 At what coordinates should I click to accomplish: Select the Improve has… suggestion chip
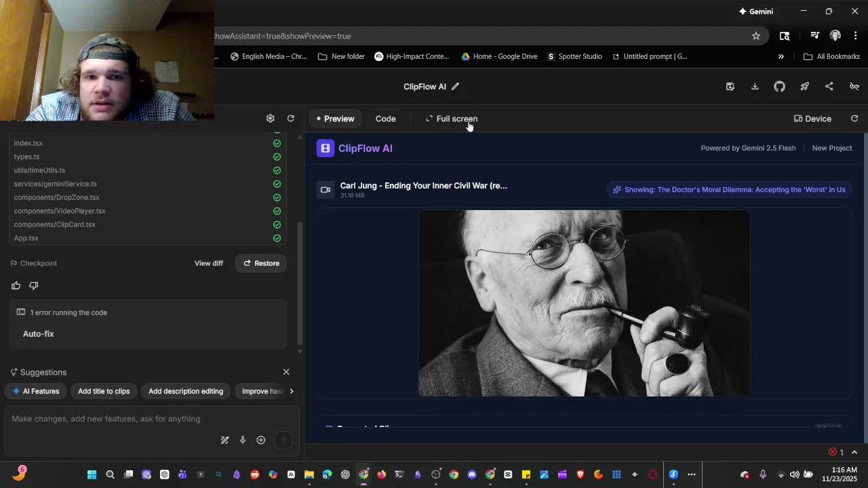[262, 391]
